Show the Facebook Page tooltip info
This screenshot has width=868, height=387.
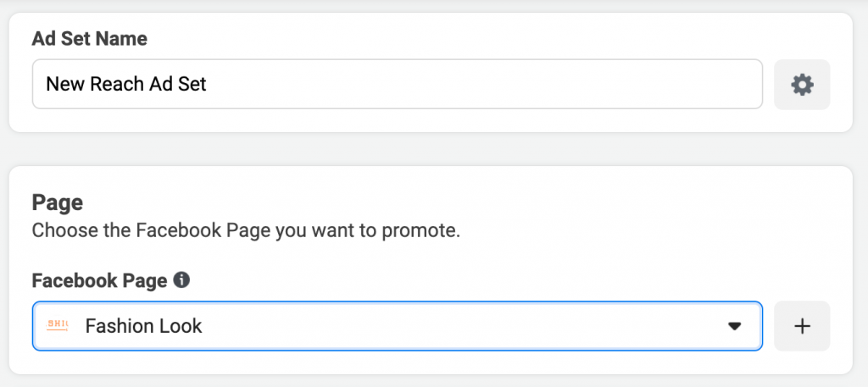[181, 280]
